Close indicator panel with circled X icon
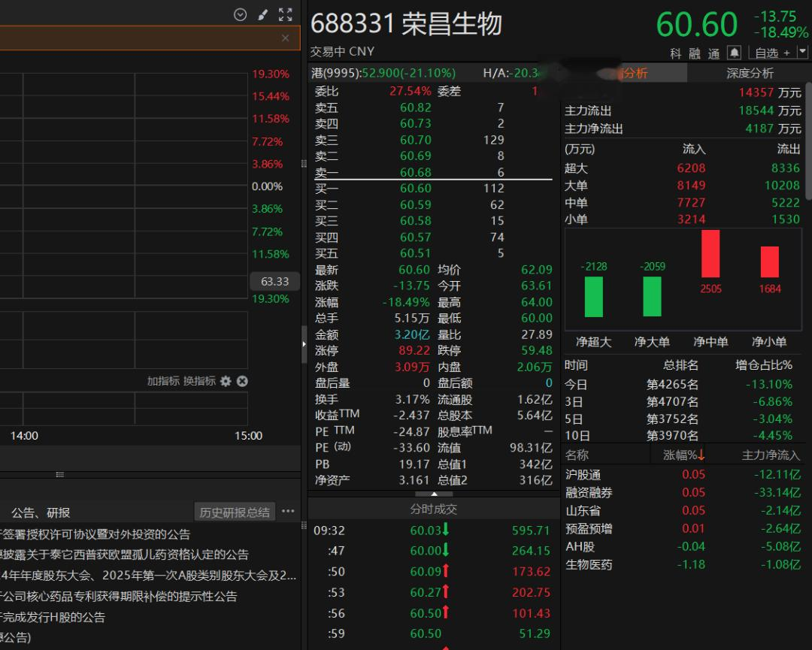The image size is (812, 650). point(242,382)
